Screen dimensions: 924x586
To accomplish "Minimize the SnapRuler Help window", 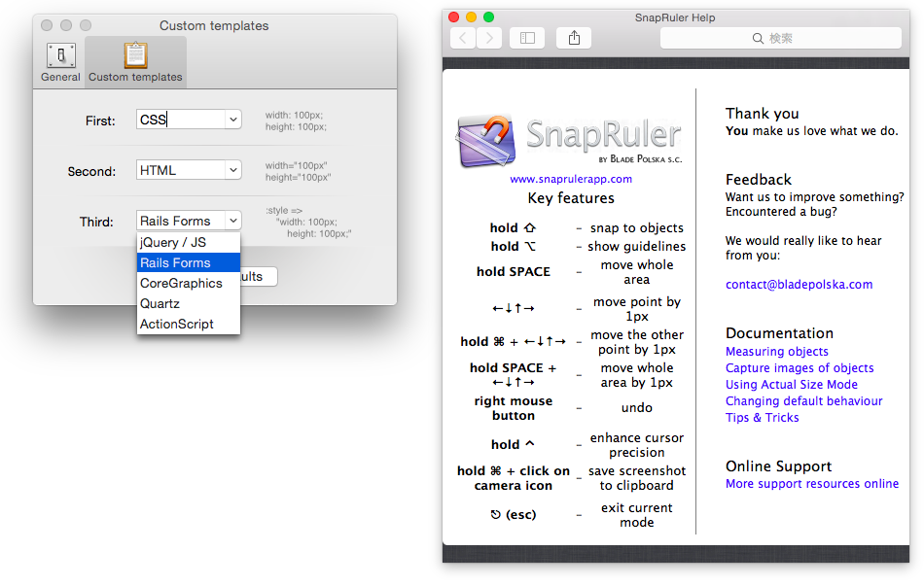I will [472, 17].
